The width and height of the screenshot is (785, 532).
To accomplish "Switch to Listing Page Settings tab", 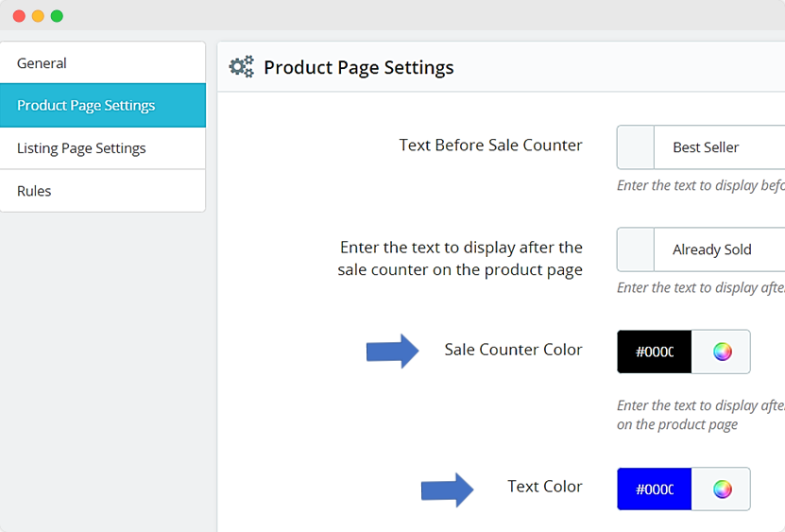I will pos(102,148).
